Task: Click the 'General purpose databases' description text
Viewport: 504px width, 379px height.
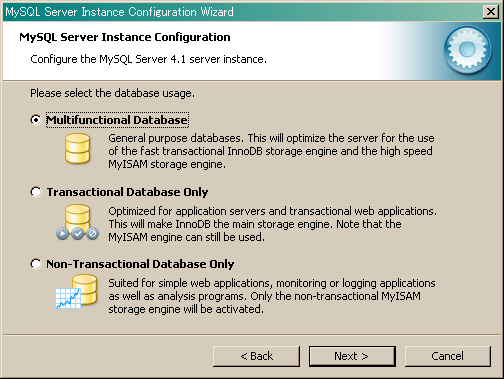Action: click(271, 151)
